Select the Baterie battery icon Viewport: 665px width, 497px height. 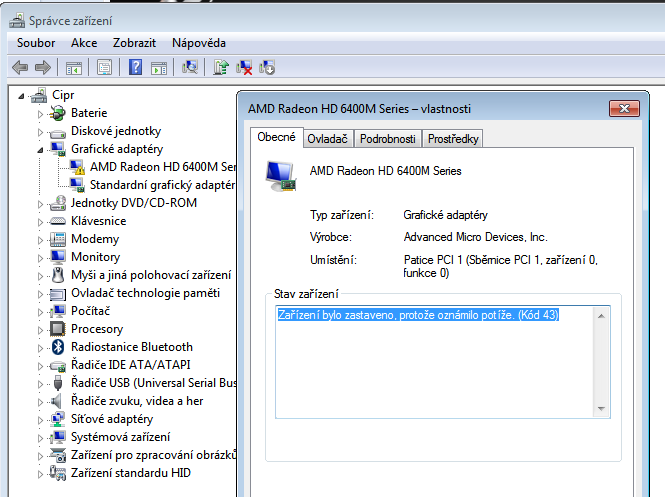pos(58,113)
